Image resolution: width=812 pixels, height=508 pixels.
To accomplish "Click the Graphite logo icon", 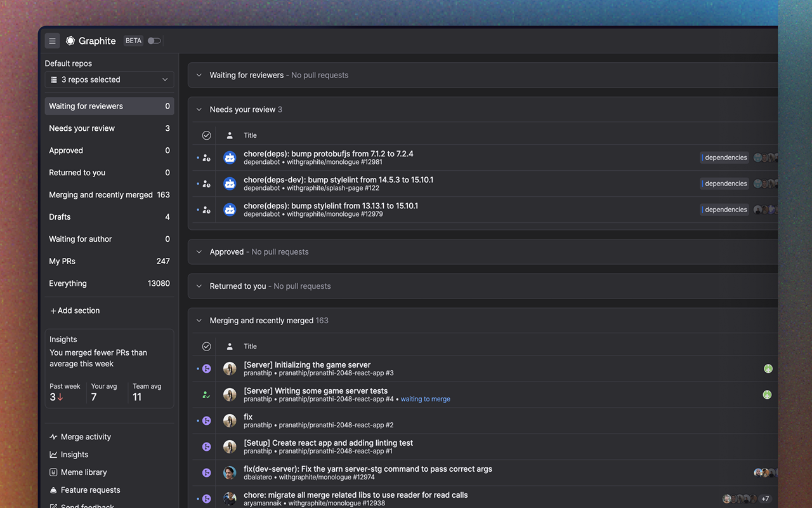I will pos(70,41).
